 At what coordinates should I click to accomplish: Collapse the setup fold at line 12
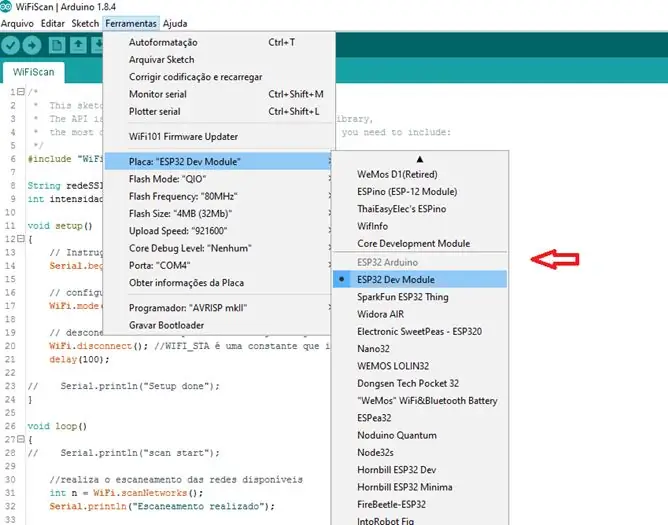click(x=20, y=239)
